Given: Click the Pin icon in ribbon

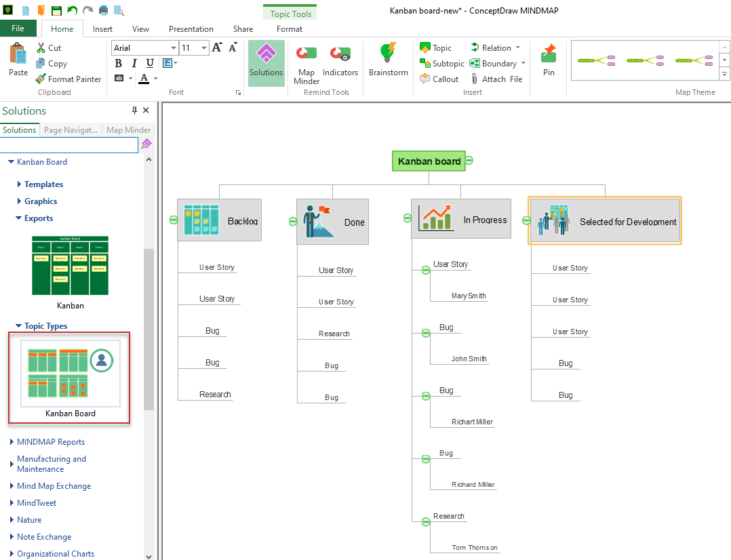Looking at the screenshot, I should [549, 62].
